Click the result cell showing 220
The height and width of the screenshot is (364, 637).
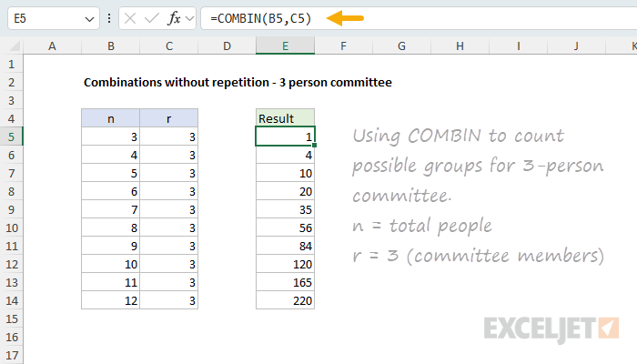pos(285,300)
